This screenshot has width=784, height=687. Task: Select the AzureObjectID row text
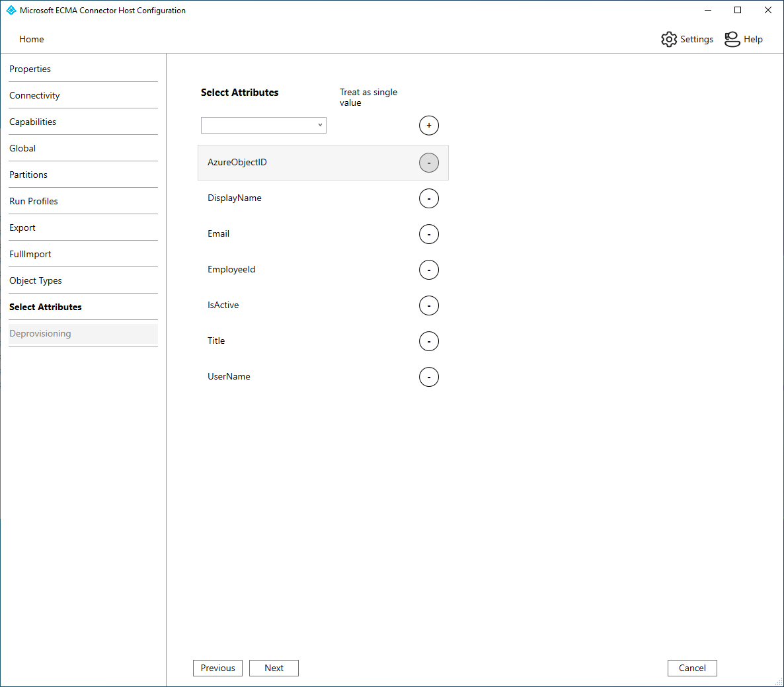pyautogui.click(x=237, y=163)
